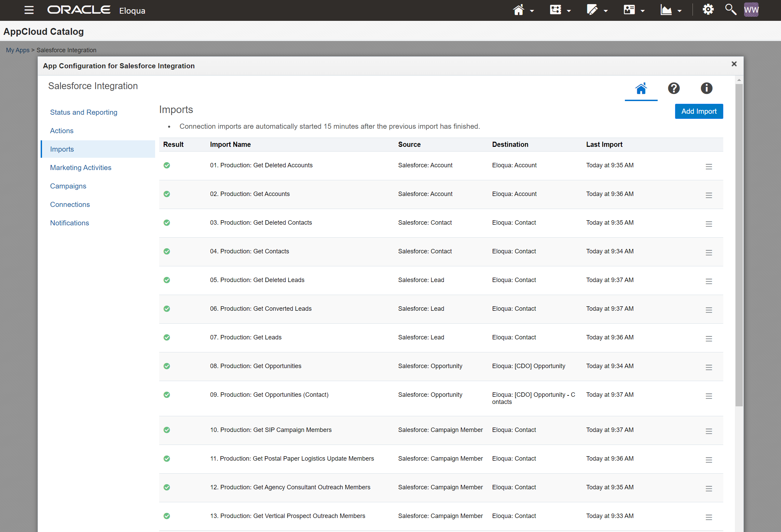Click the search magnifier icon
781x532 pixels.
(730, 10)
